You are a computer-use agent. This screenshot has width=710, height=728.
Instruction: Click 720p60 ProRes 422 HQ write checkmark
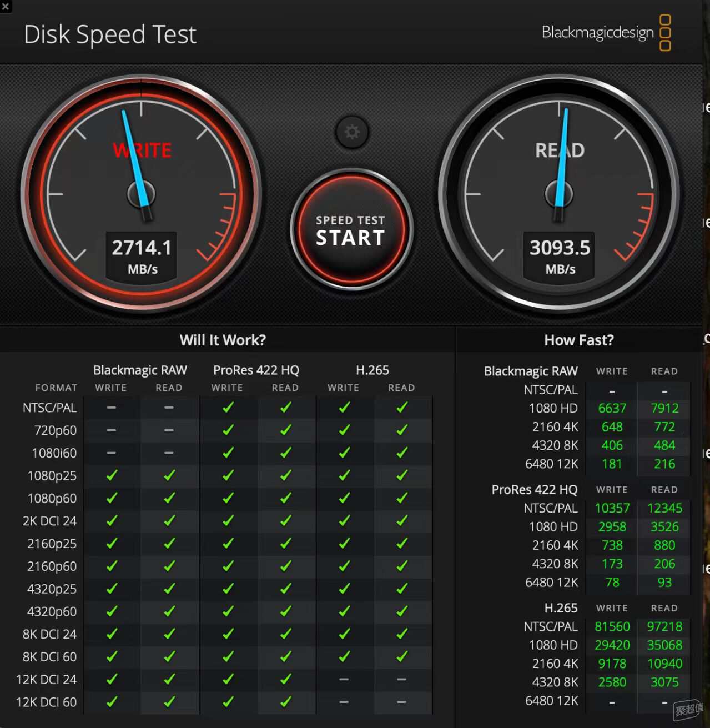click(x=228, y=430)
